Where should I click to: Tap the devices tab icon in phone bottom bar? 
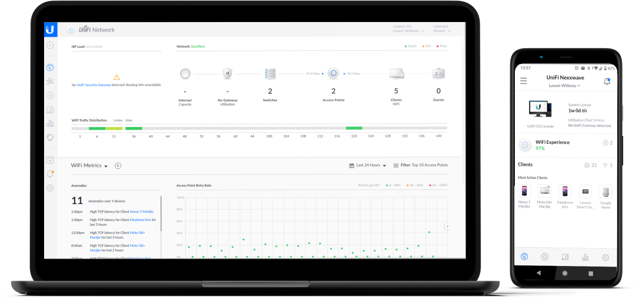545,257
